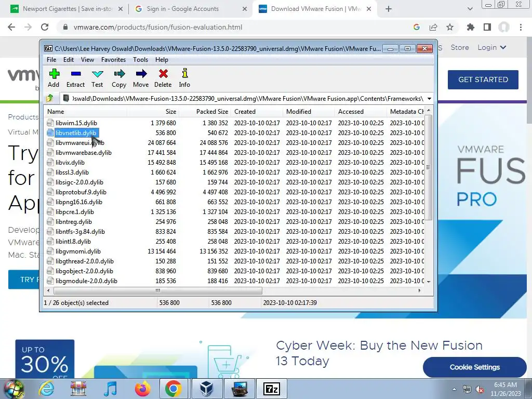
Task: Select libssl.3.dylib file
Action: (72, 172)
